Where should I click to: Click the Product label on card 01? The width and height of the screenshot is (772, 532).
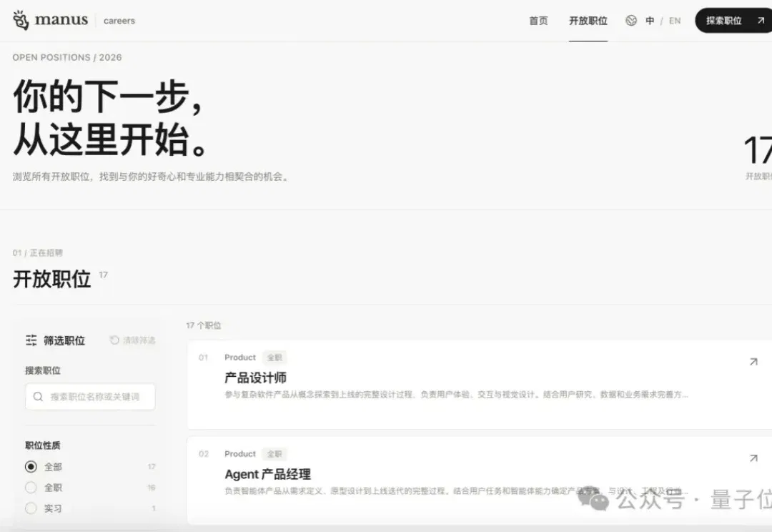pos(240,358)
